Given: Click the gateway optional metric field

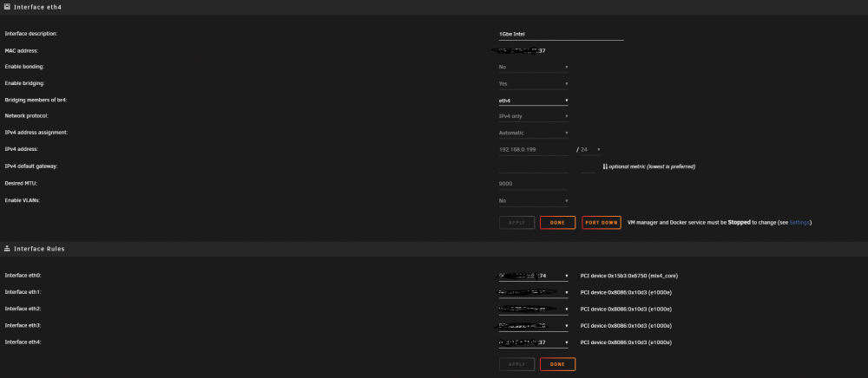Looking at the screenshot, I should (x=588, y=167).
